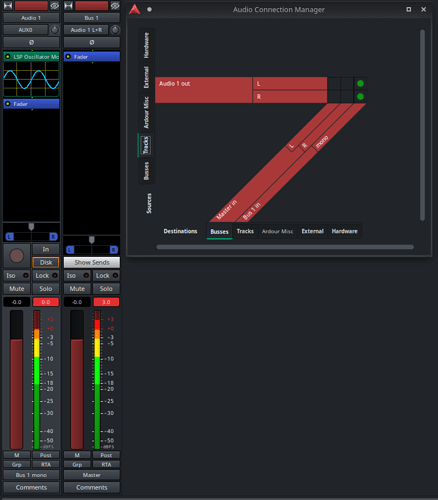Hide the Audio 1 strip with eye icon
The height and width of the screenshot is (500, 438).
tap(55, 5)
